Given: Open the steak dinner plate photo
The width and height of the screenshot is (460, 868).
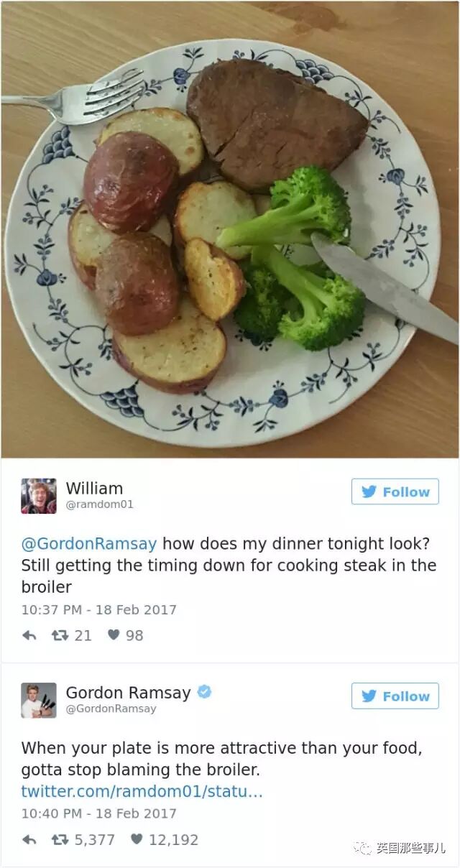Looking at the screenshot, I should [x=230, y=229].
